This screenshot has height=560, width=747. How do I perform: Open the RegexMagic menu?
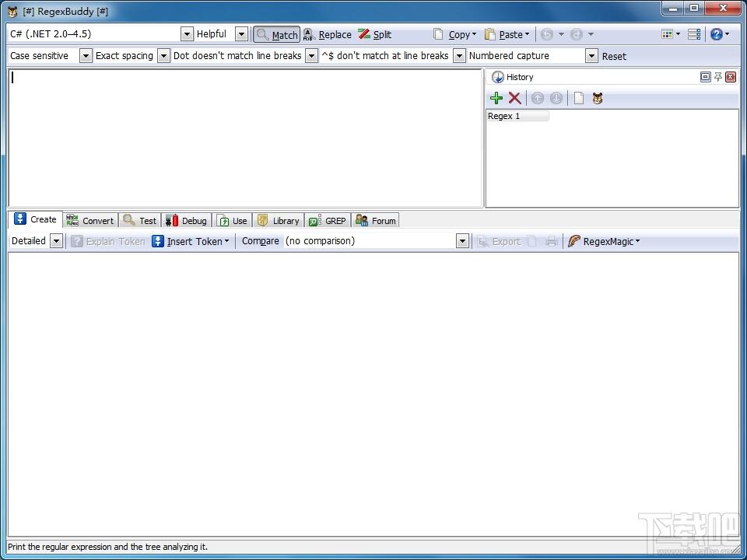pyautogui.click(x=604, y=241)
